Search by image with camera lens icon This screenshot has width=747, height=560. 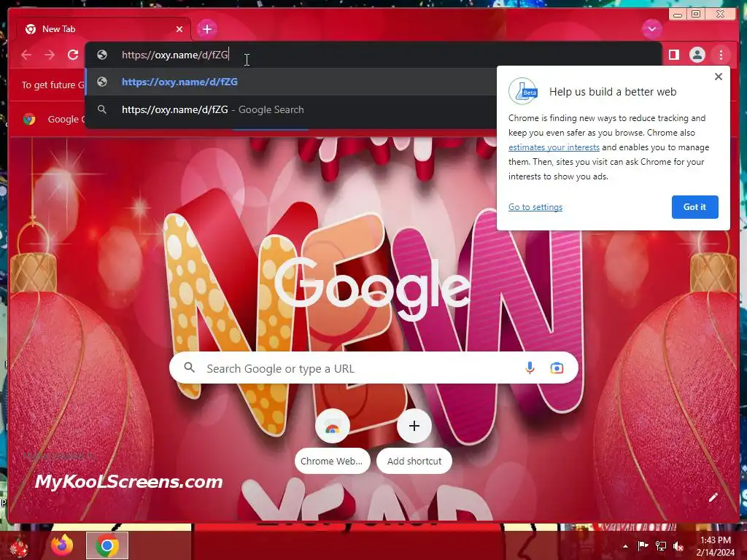557,368
